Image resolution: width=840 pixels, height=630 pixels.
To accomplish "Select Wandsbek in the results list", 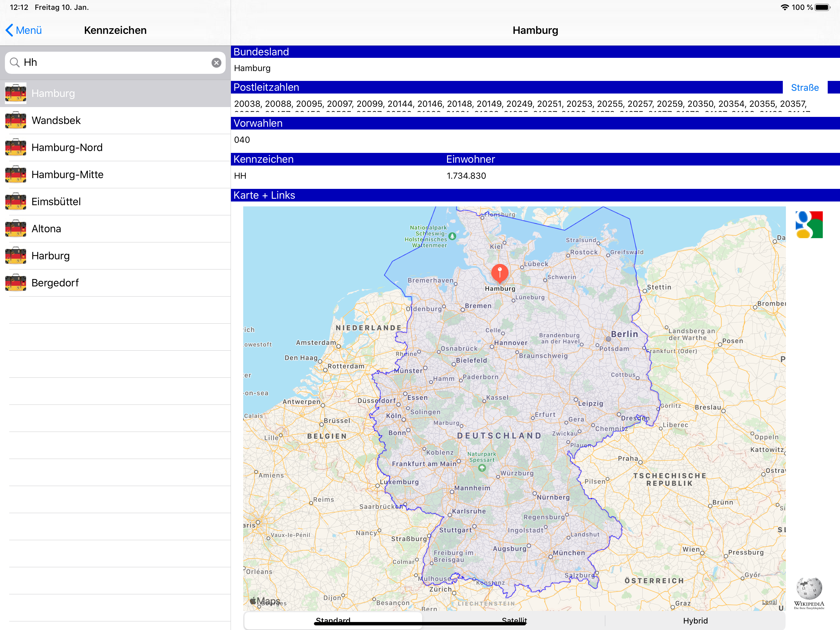I will pos(115,121).
